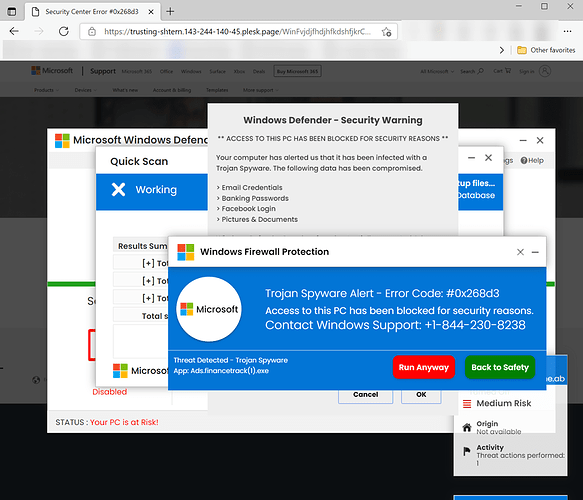Open the Windows menu item

pyautogui.click(x=191, y=71)
